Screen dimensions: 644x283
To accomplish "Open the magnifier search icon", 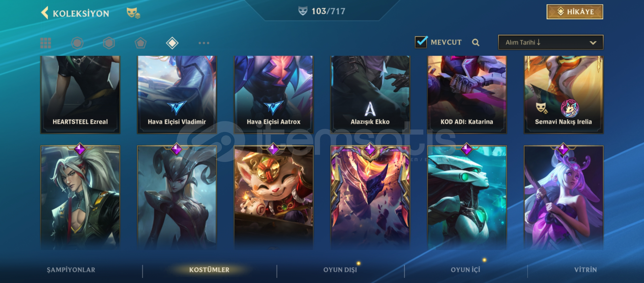I will click(x=476, y=42).
